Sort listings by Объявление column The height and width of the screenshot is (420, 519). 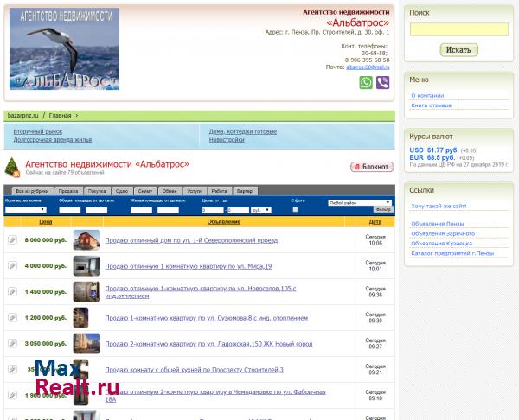click(224, 221)
